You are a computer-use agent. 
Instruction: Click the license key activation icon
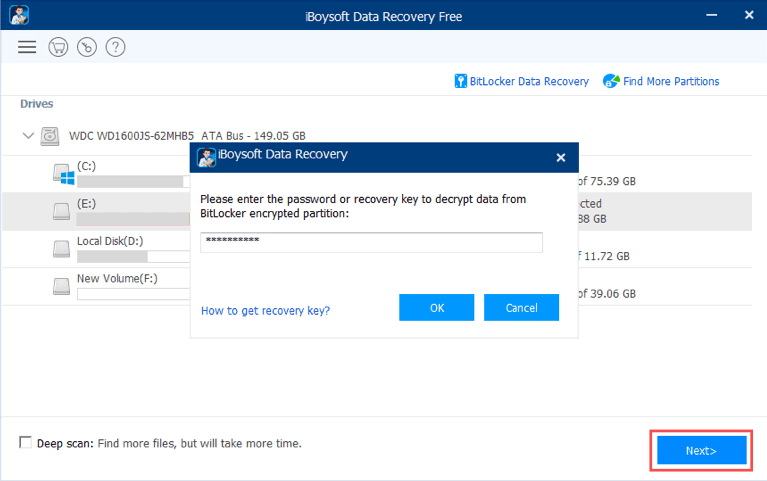point(87,48)
